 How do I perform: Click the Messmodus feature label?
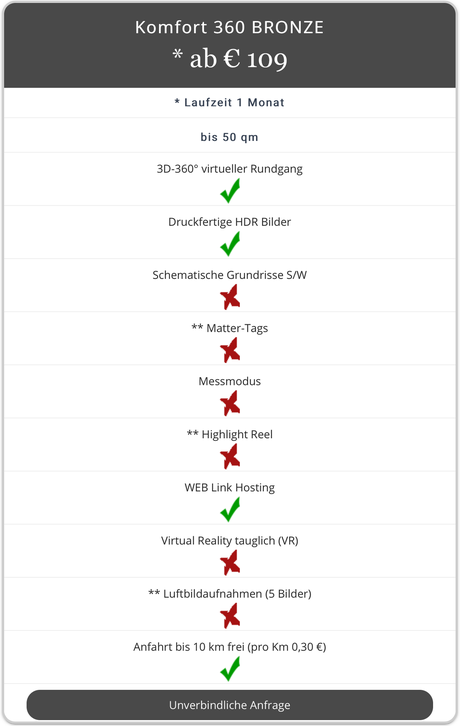(230, 381)
